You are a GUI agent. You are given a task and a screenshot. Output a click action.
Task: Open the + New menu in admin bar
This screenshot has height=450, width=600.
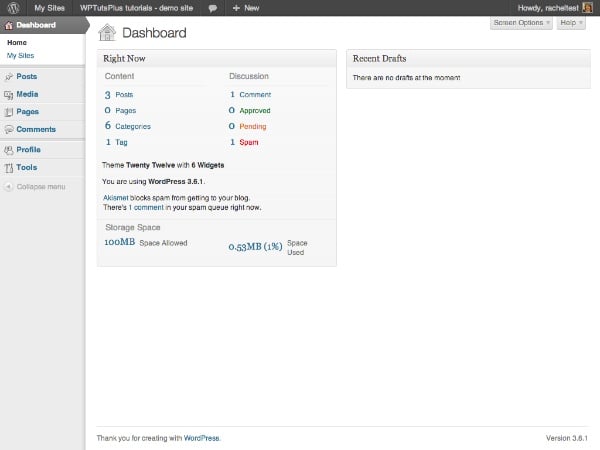tap(245, 7)
